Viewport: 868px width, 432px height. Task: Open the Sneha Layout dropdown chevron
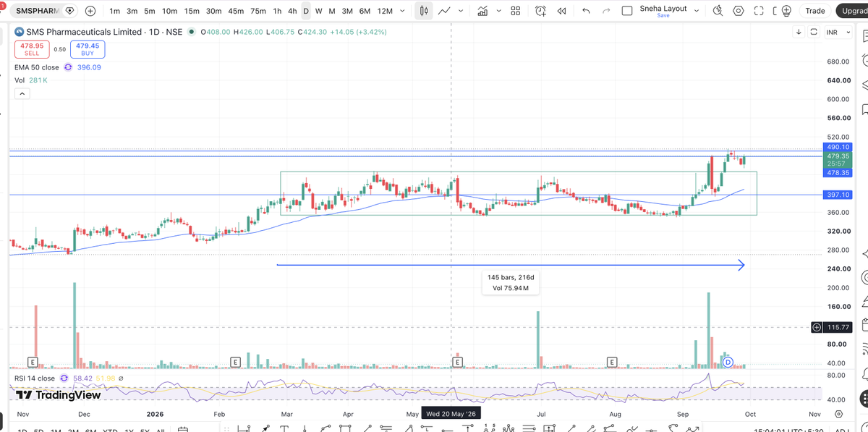point(697,11)
